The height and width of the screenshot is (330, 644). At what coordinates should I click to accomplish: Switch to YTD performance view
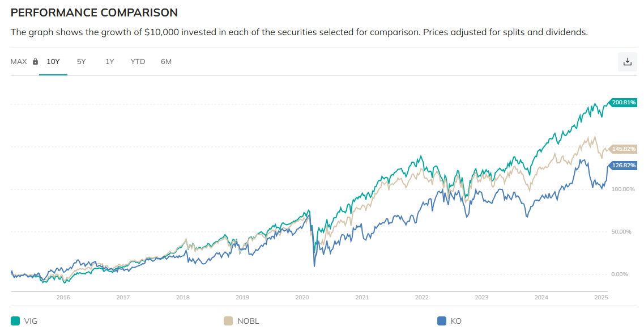coord(138,62)
